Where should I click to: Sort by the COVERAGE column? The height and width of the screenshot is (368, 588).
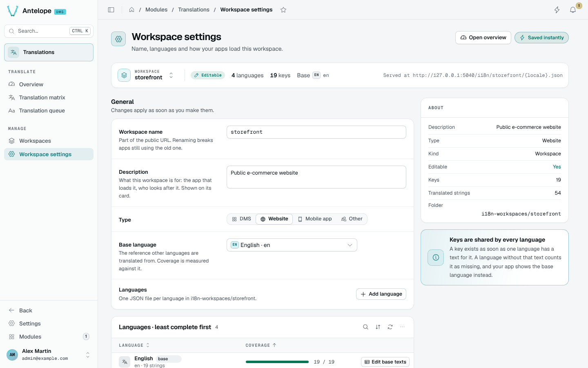(x=261, y=346)
